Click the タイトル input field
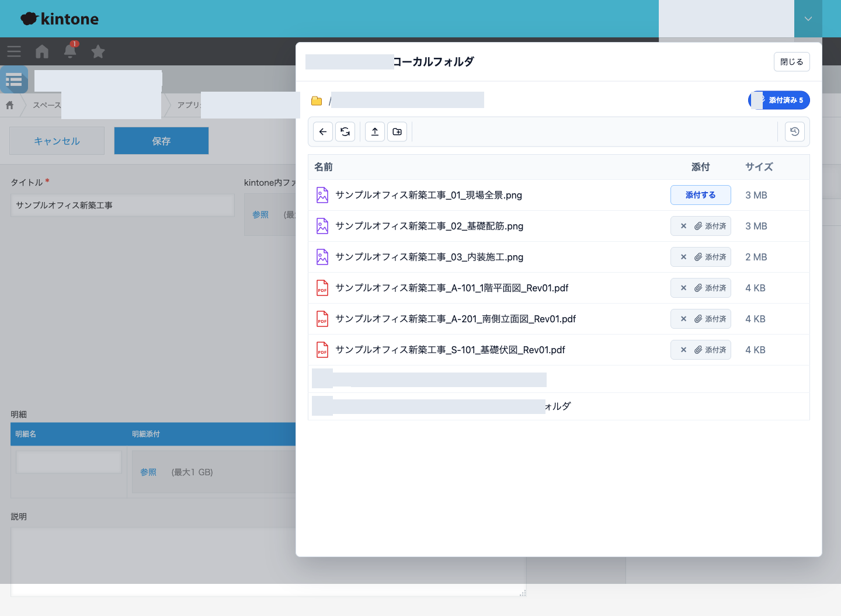This screenshot has width=841, height=616. (123, 206)
